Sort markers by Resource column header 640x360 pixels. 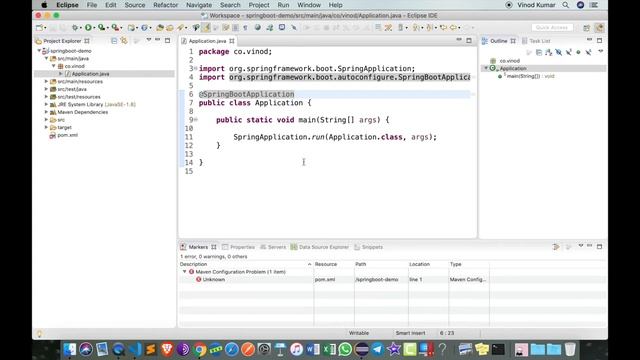(x=333, y=264)
